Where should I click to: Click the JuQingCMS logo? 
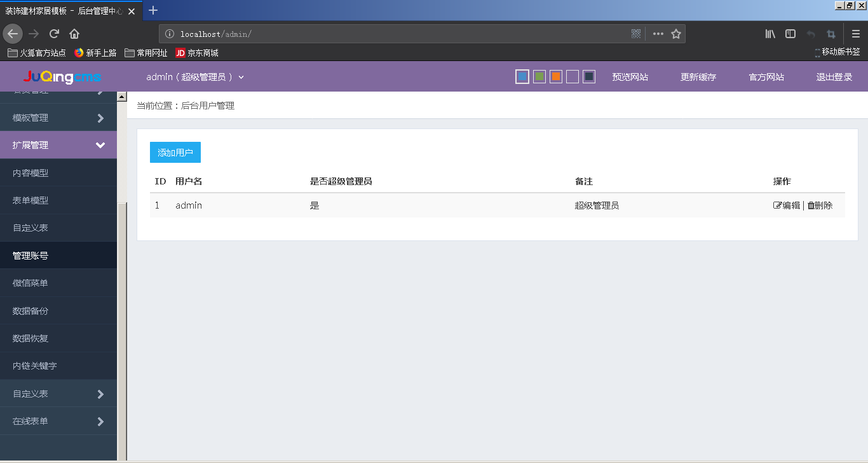click(62, 77)
